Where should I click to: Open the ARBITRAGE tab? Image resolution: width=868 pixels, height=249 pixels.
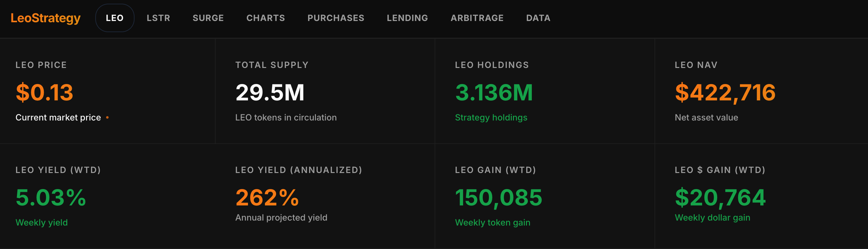[477, 18]
